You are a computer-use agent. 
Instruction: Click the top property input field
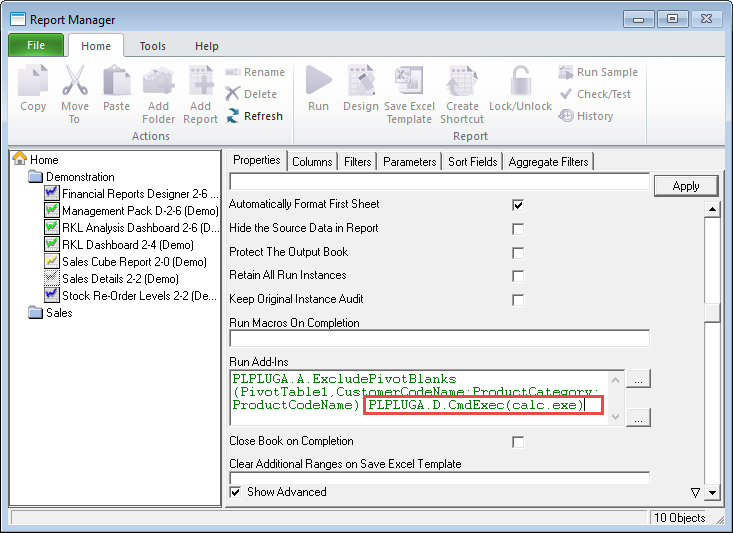(439, 181)
